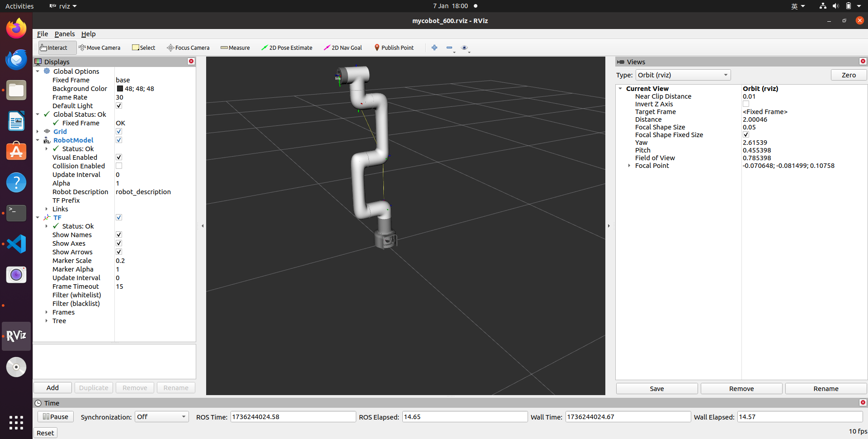Open the File menu
The height and width of the screenshot is (439, 868).
[x=42, y=34]
